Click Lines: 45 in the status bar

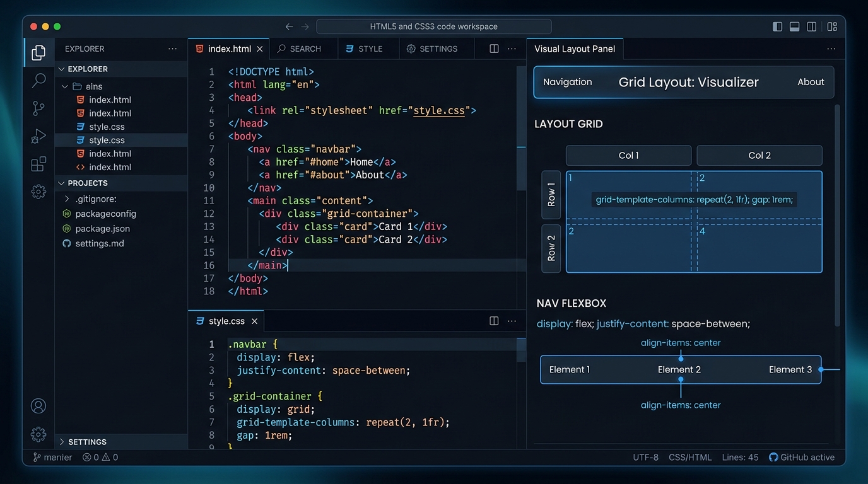point(740,458)
